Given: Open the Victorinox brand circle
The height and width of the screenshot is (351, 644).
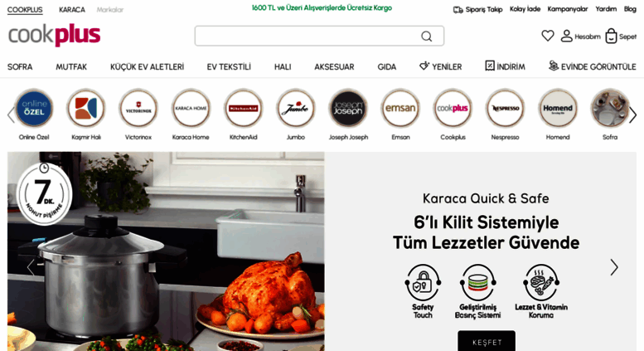Looking at the screenshot, I should [x=138, y=109].
